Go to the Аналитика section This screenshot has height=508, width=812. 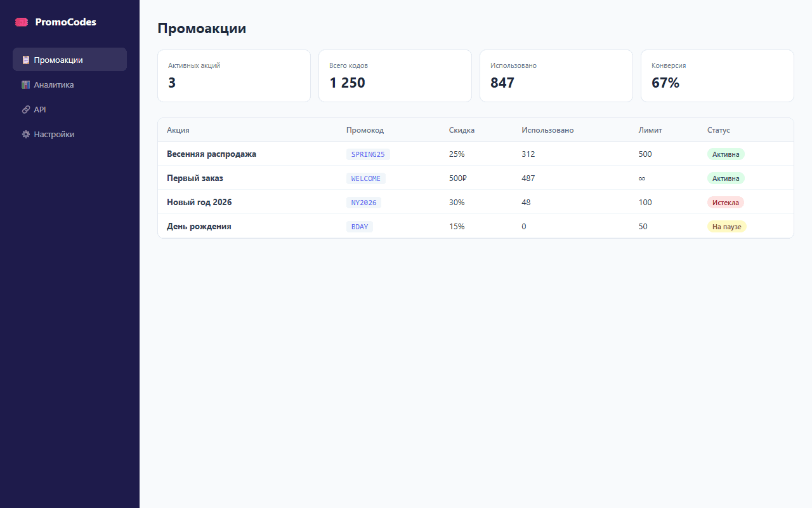[70, 84]
